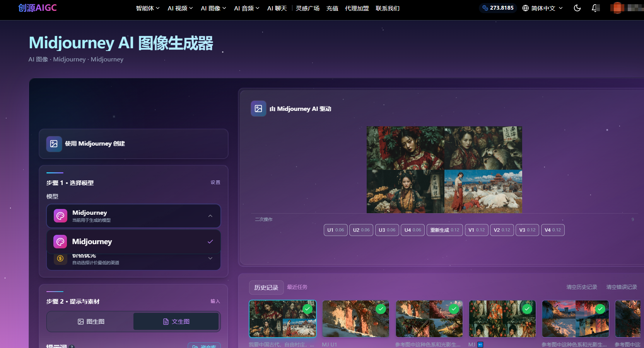Screen dimensions: 644x348
Task: Click the Midjourney AI 图像生成器 page title
Action: click(121, 43)
